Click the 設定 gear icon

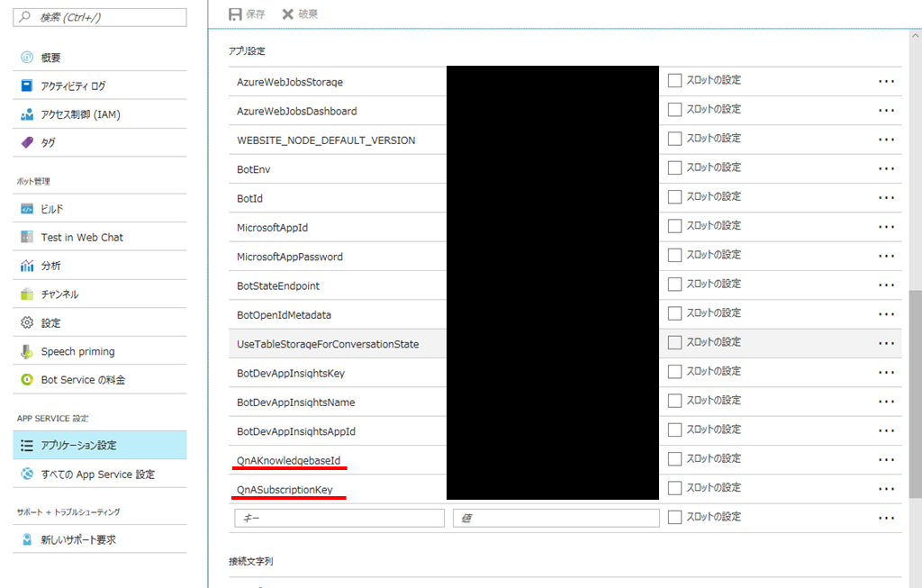pyautogui.click(x=27, y=322)
